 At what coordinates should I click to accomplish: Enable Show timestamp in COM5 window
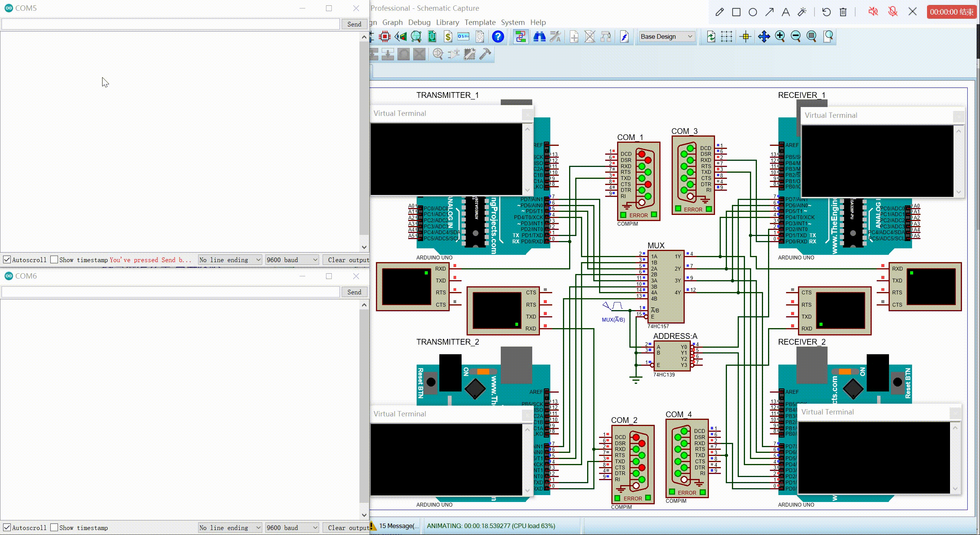[55, 259]
